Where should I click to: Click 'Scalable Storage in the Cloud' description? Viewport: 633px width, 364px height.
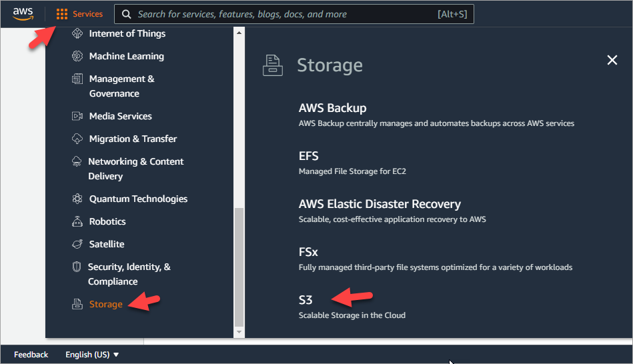(352, 315)
